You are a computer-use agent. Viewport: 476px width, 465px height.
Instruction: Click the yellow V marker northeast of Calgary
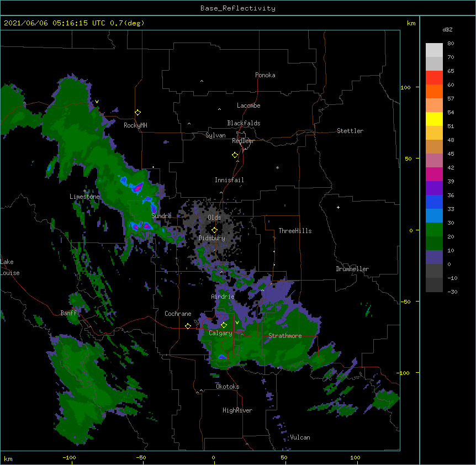[237, 323]
